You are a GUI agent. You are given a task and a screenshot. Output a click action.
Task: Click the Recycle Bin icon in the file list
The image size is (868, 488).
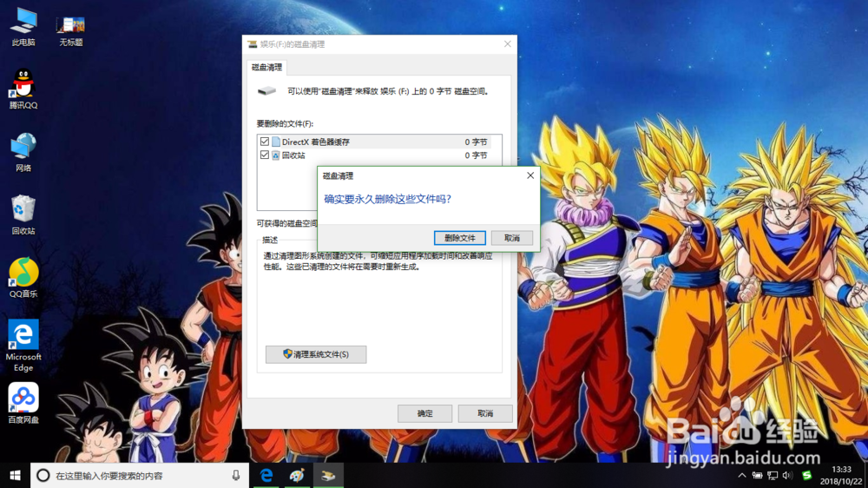pos(276,155)
